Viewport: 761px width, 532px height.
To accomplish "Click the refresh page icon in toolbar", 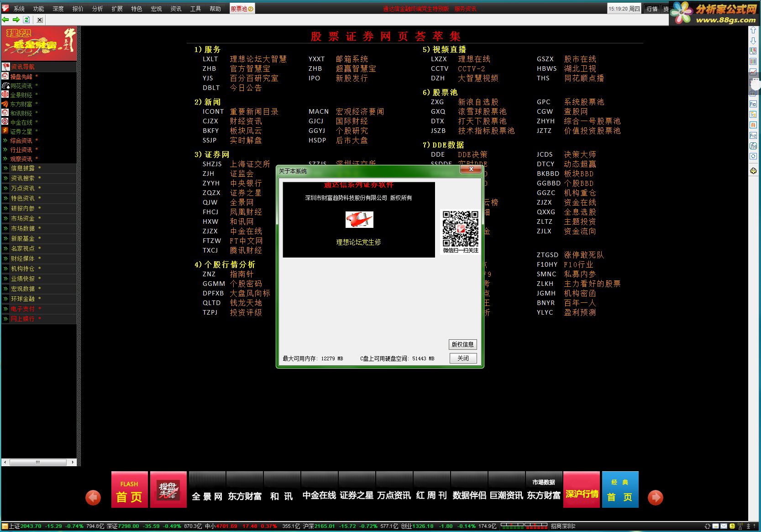I will click(x=26, y=20).
